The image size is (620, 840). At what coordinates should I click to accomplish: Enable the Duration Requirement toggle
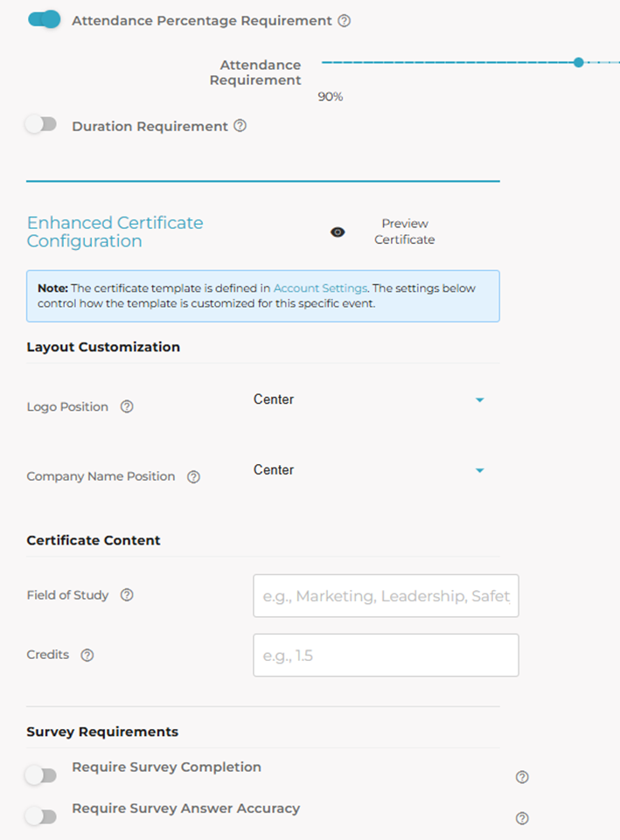tap(40, 125)
